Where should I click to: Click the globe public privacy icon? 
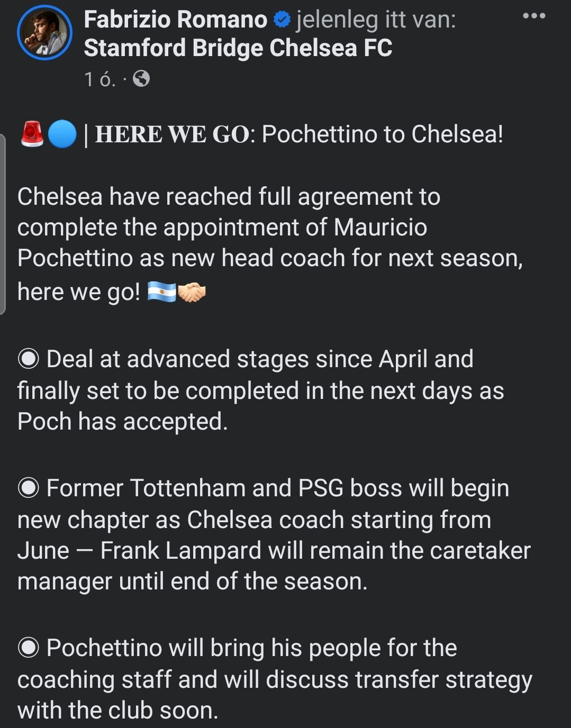tap(141, 79)
